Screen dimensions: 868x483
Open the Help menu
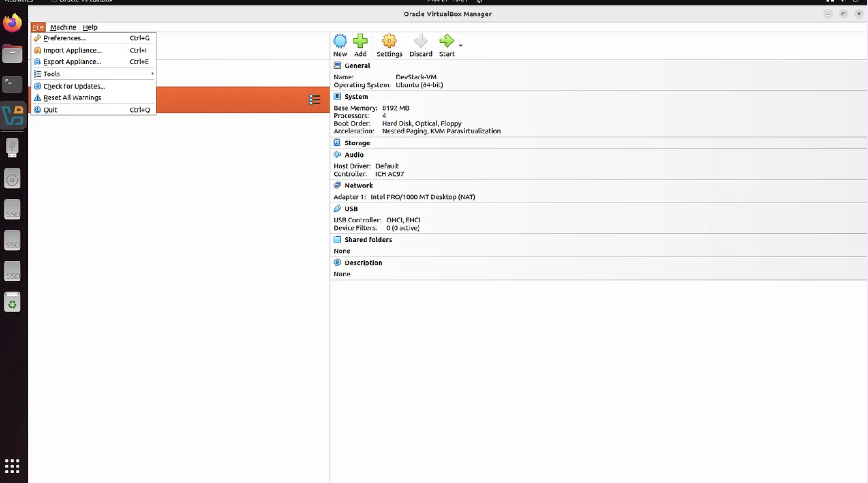(x=90, y=27)
